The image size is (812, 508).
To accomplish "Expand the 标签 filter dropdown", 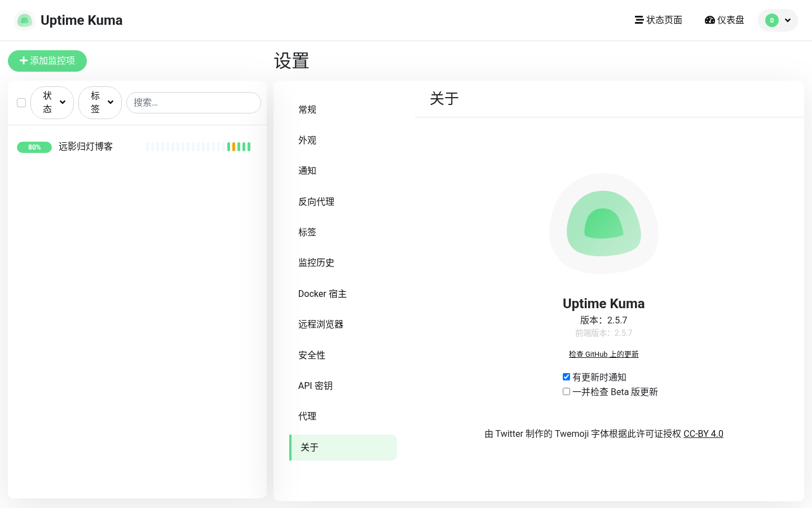I will pyautogui.click(x=100, y=103).
